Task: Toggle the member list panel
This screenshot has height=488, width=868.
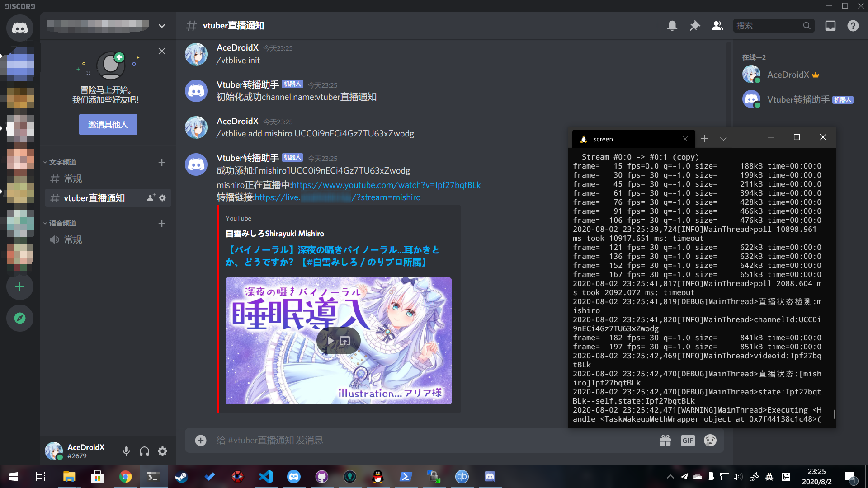Action: 717,26
